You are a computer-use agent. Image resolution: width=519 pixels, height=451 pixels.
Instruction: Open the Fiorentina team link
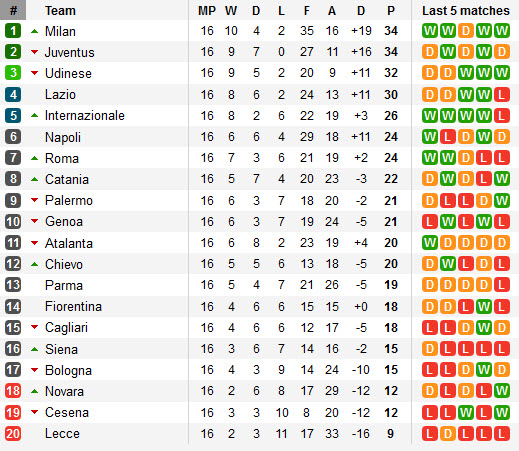coord(73,306)
